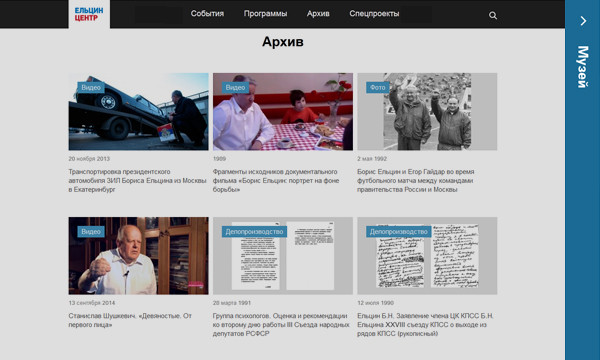Open the Спецпроекты menu item
Image resolution: width=600 pixels, height=360 pixels.
coord(374,14)
